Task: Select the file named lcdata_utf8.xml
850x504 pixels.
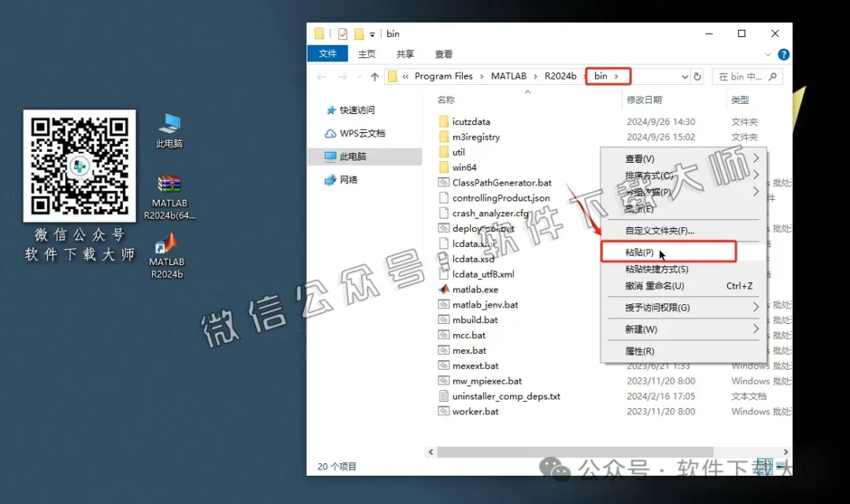Action: (x=483, y=274)
